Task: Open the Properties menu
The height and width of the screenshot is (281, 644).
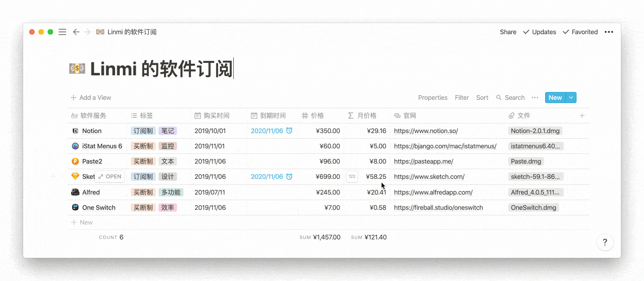Action: coord(433,98)
